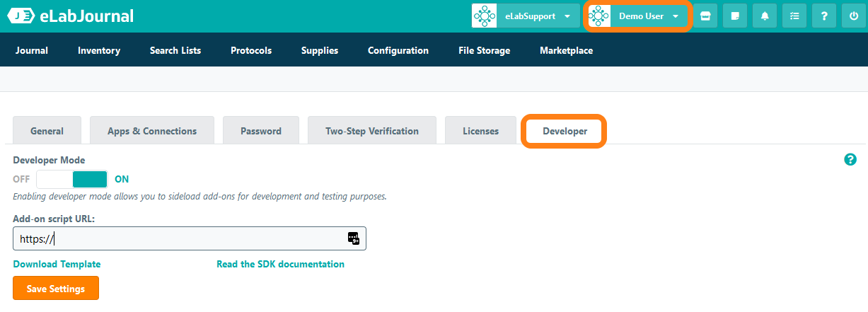Open the Read the SDK documentation link
The image size is (868, 312).
click(280, 264)
